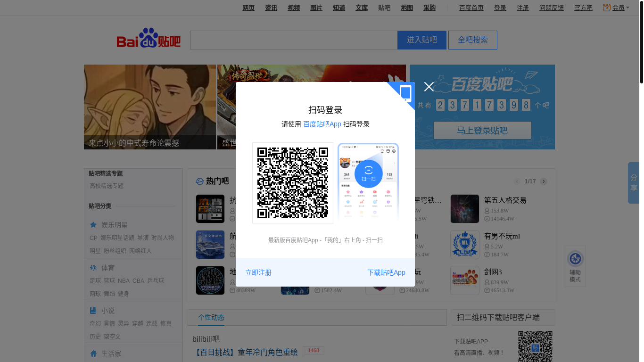Screen dimensions: 644x362
Task: Open the 第五人格交易 bar icon
Action: (x=465, y=209)
